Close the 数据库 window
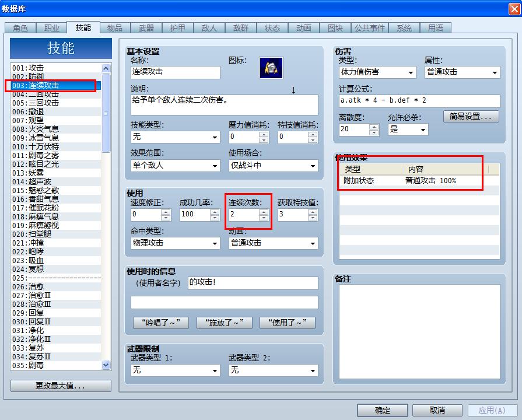This screenshot has height=420, width=522. (514, 9)
